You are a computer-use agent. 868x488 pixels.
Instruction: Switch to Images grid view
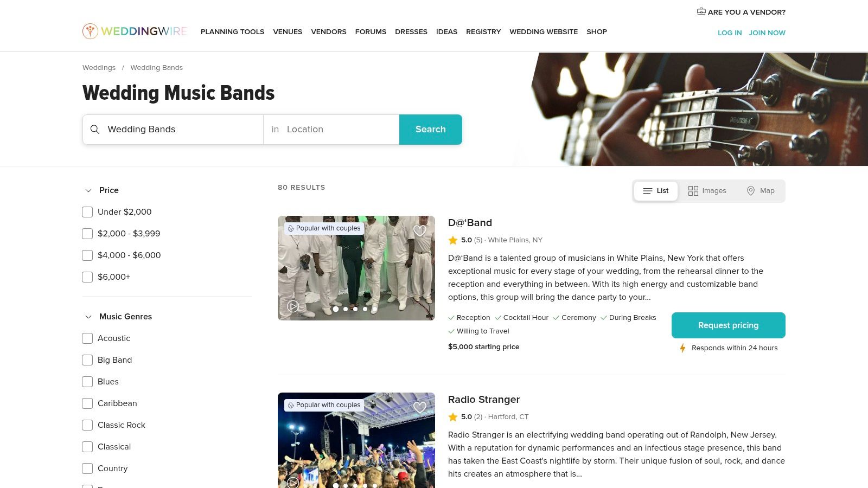707,191
